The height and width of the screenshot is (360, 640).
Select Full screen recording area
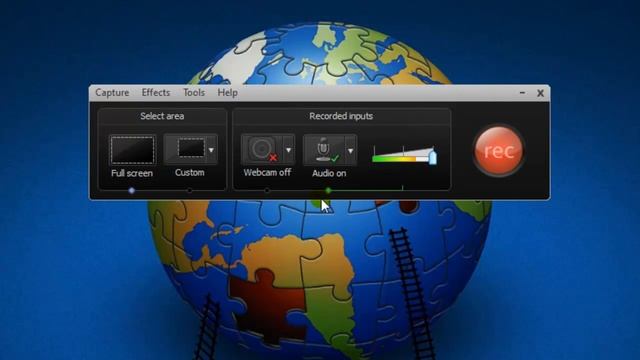tap(132, 150)
